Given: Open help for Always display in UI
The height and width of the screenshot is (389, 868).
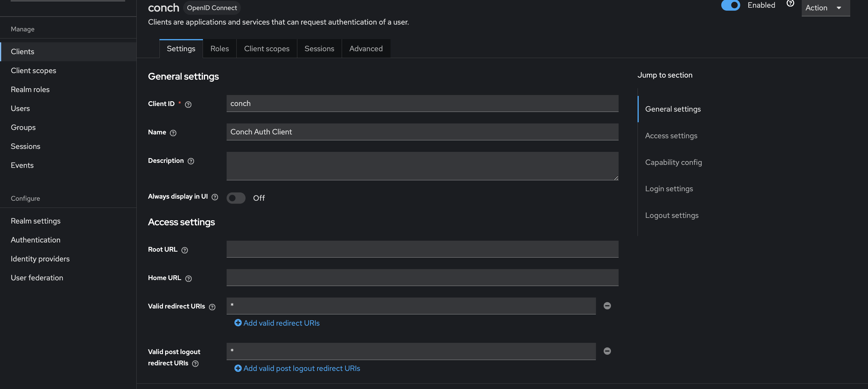Looking at the screenshot, I should click(215, 197).
